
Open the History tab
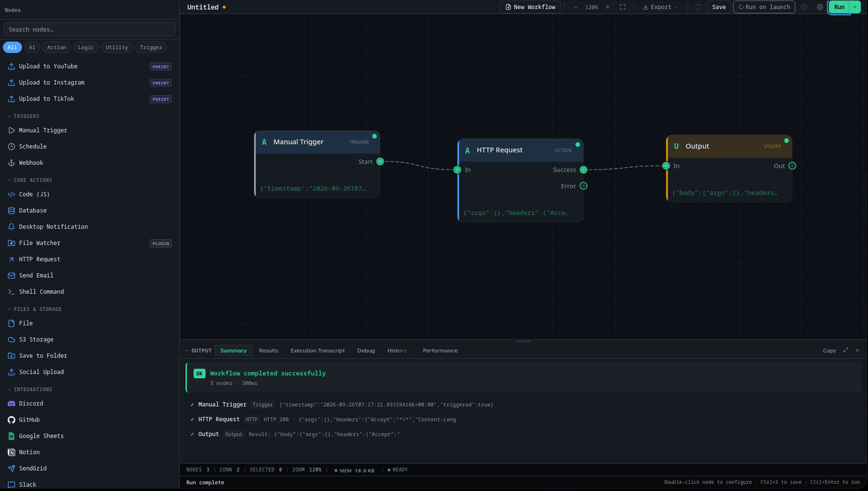397,351
